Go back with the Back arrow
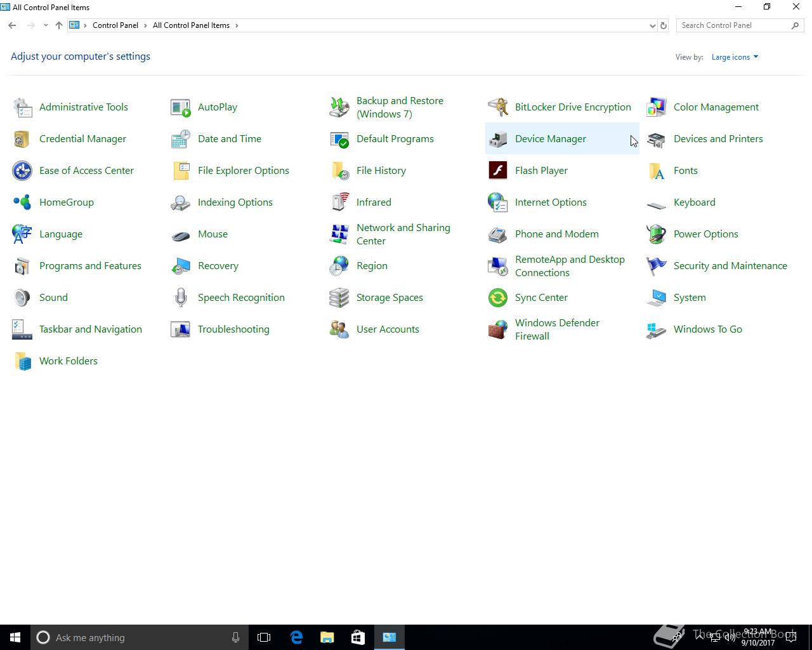This screenshot has height=650, width=812. tap(12, 25)
